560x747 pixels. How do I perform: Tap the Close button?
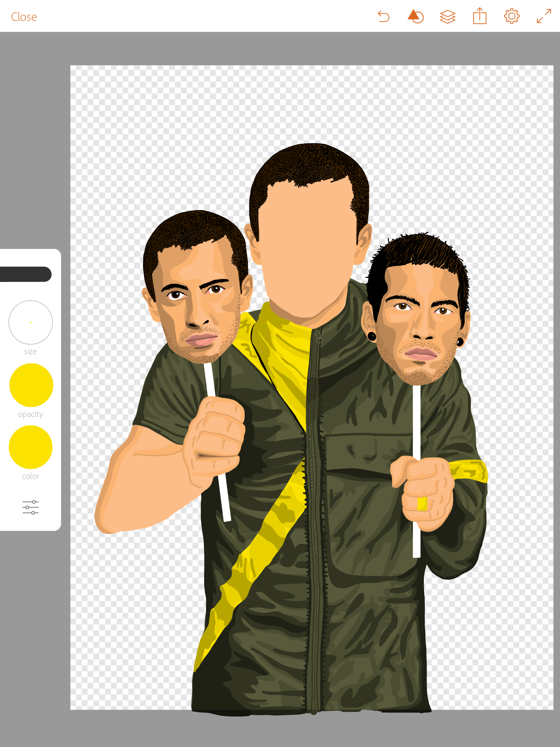24,17
